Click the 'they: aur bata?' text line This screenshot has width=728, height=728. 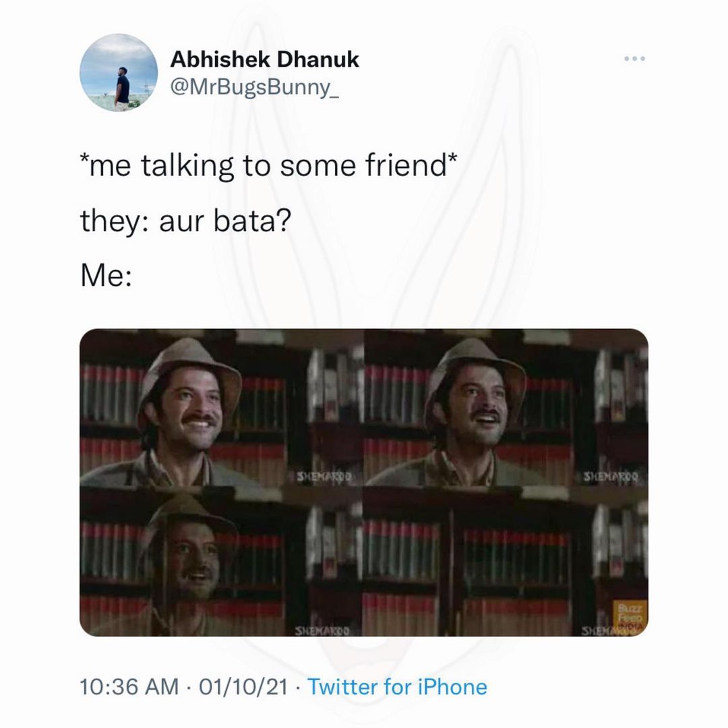[185, 220]
